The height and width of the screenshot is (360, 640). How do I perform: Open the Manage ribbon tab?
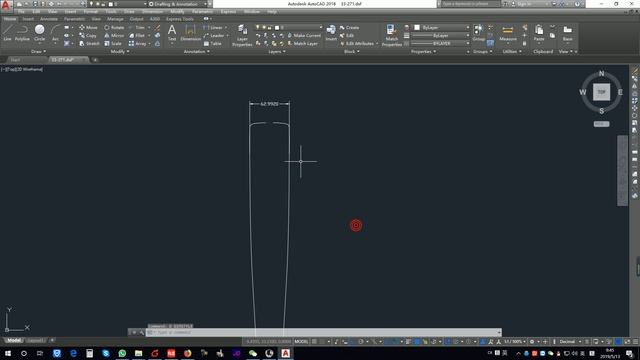pos(115,19)
